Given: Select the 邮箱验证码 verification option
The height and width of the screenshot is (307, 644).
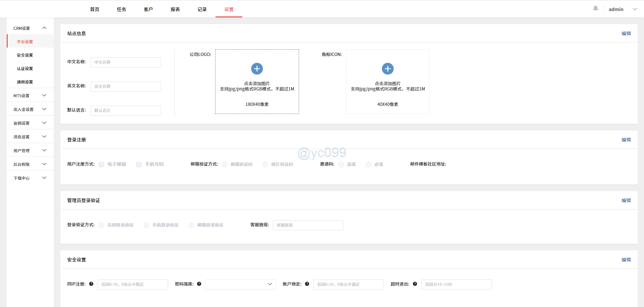Looking at the screenshot, I should tap(224, 164).
